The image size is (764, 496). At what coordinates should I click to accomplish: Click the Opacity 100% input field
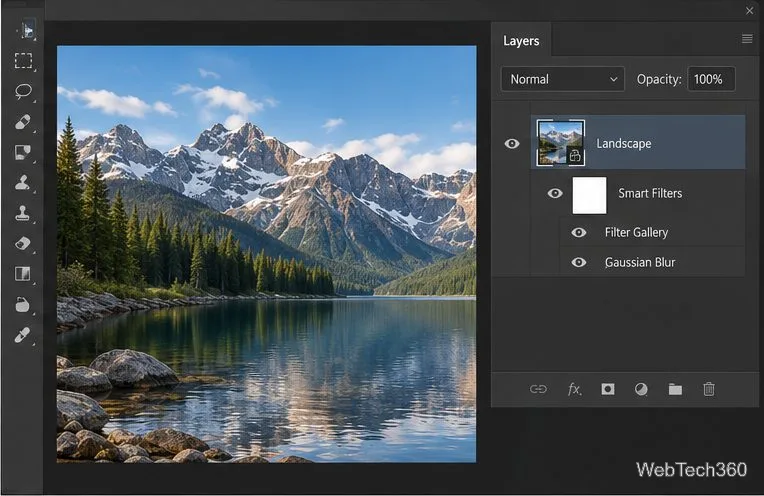711,79
